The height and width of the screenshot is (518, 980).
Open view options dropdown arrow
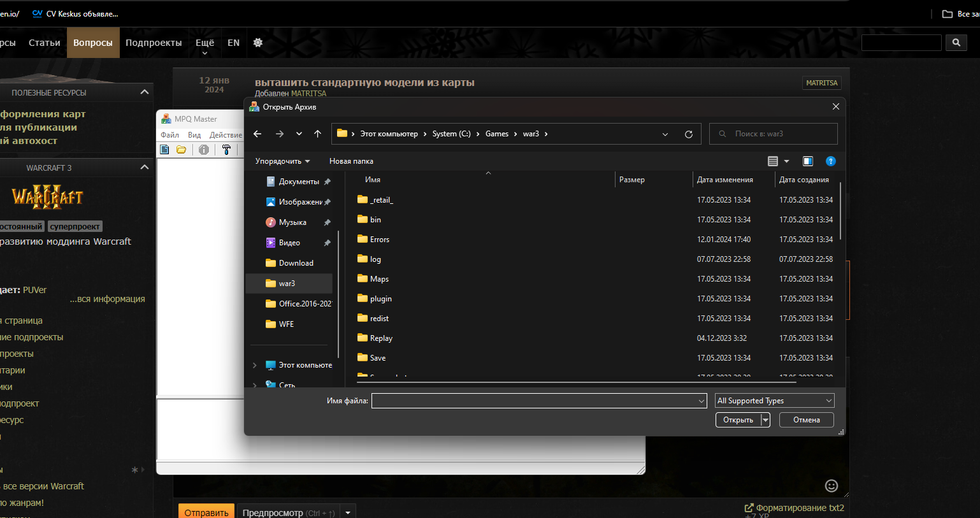coord(786,161)
